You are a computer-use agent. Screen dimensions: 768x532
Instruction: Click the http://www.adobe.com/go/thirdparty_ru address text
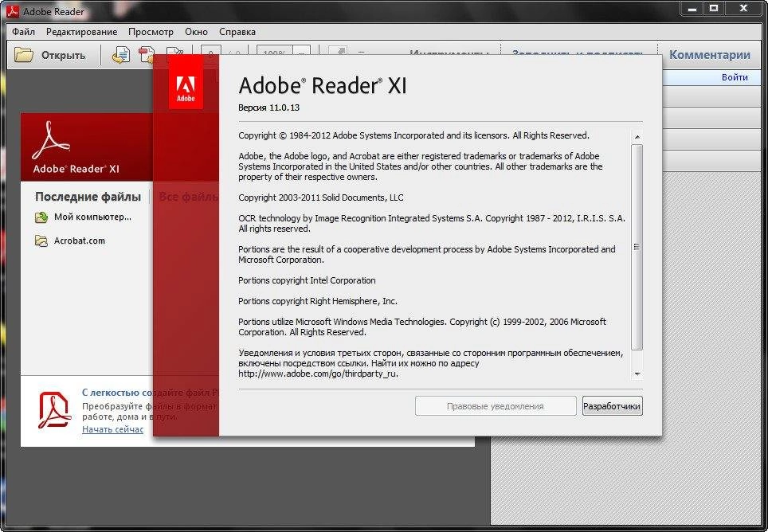[x=318, y=374]
